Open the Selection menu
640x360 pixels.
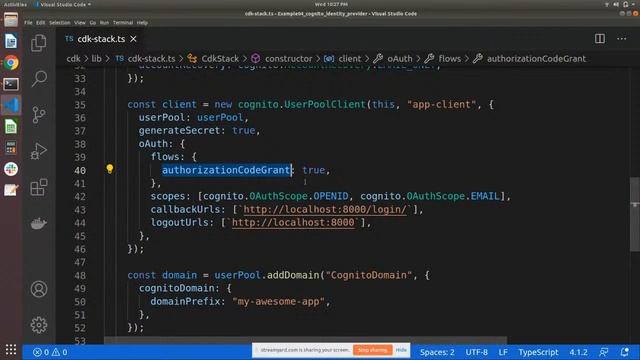point(60,23)
